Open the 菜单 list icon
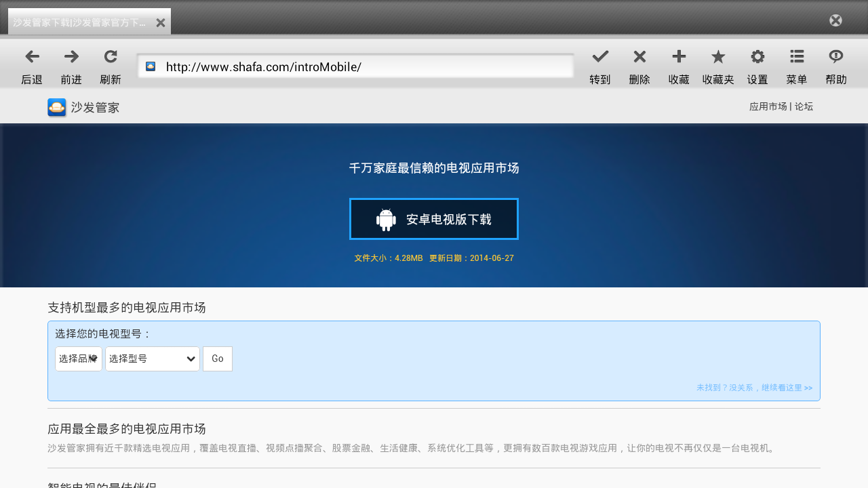Viewport: 868px width, 488px height. pyautogui.click(x=797, y=57)
